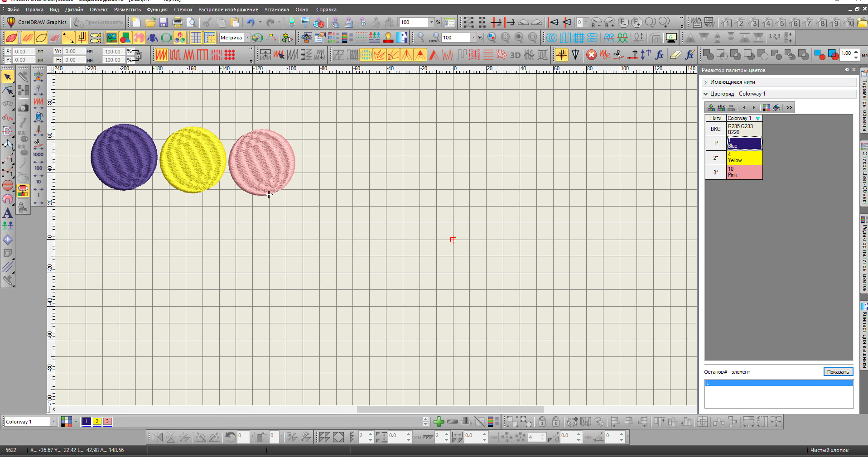Screen dimensions: 868x457
Task: Select the Lettering tool
Action: [8, 213]
